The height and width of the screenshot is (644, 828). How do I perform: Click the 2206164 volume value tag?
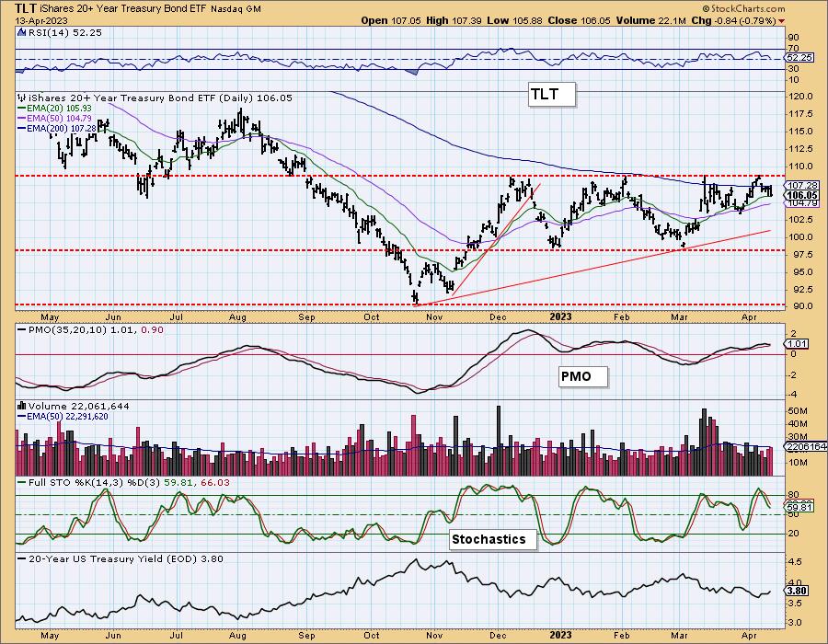806,446
